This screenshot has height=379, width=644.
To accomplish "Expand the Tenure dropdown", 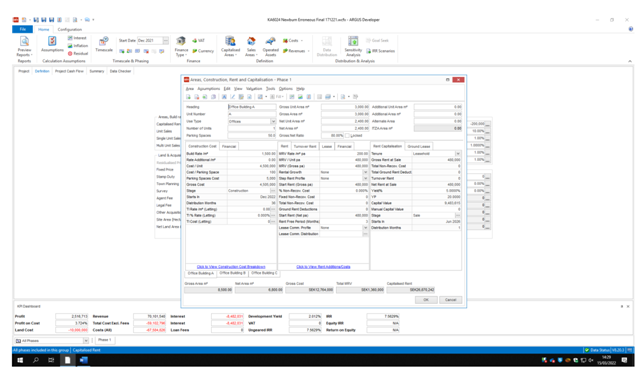I will 458,154.
